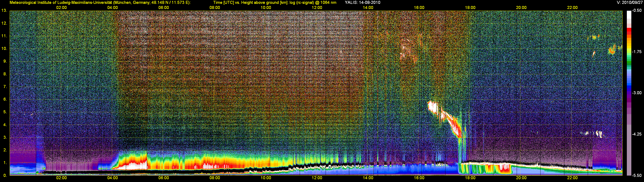Click the 16:00 label on bottom time axis
The width and height of the screenshot is (644, 182).
(x=419, y=178)
